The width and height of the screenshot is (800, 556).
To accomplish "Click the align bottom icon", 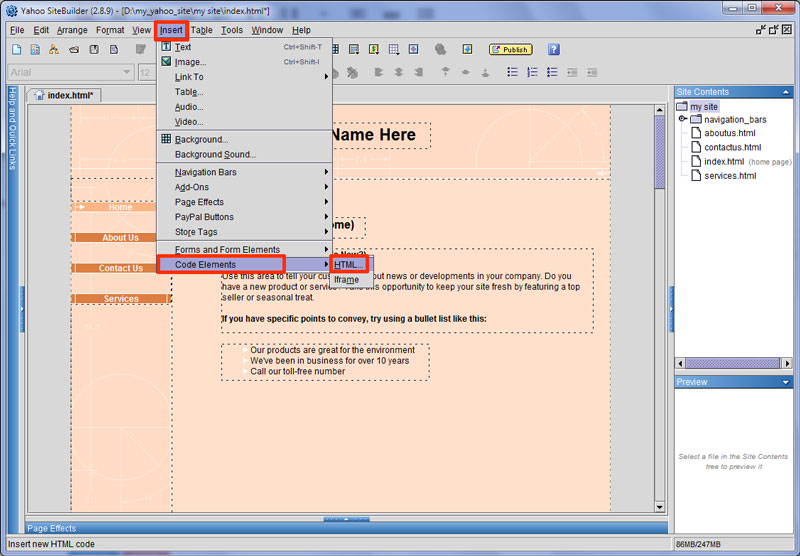I will [485, 72].
